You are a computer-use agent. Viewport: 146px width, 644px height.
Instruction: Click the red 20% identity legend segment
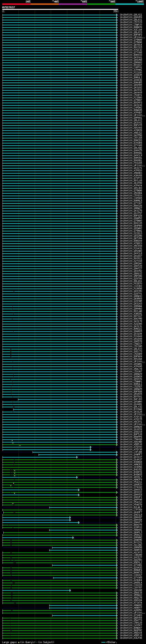point(16,4)
